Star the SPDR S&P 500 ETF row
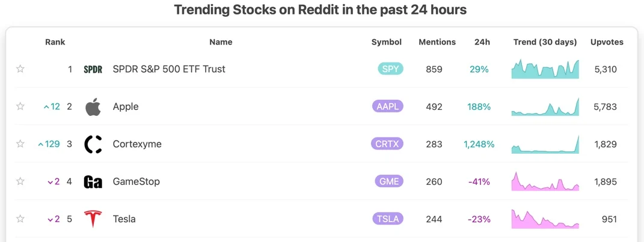 tap(20, 69)
